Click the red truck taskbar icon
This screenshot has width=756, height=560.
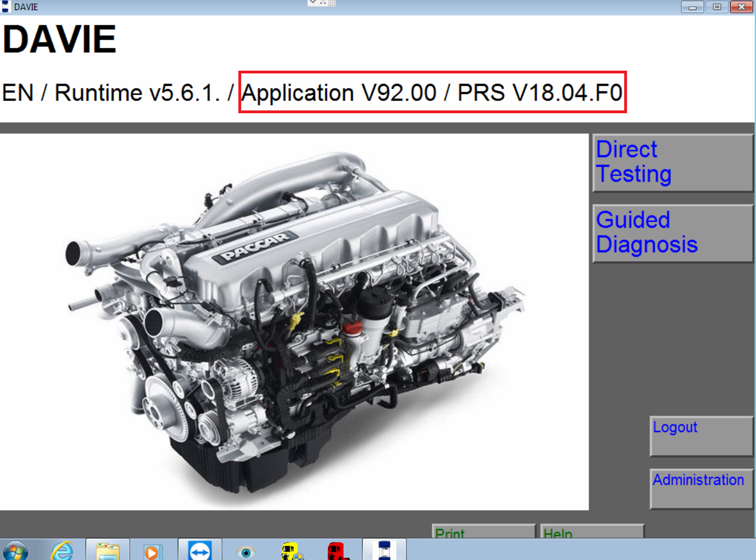(x=338, y=550)
